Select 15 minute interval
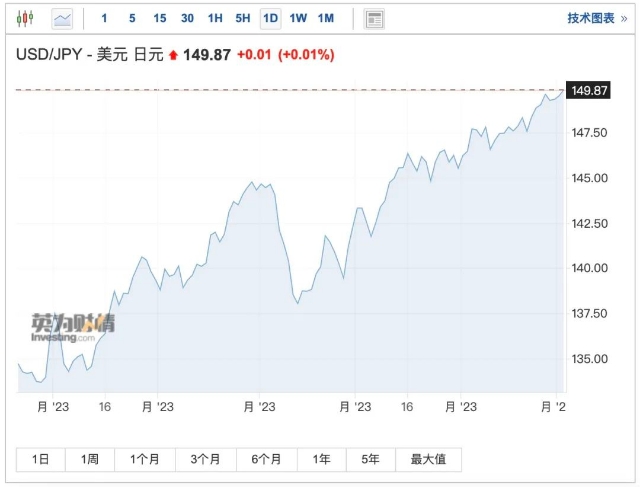Screen dimensions: 640x487 click(x=160, y=18)
